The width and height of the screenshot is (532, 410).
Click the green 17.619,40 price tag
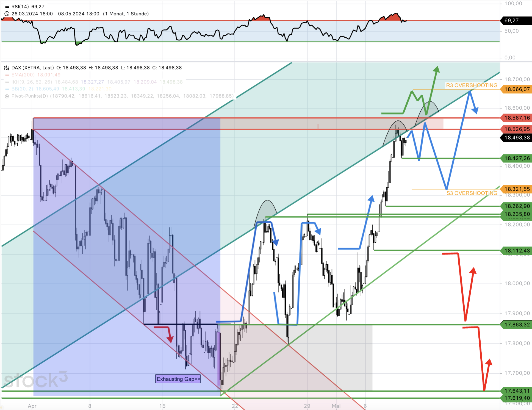tap(517, 398)
